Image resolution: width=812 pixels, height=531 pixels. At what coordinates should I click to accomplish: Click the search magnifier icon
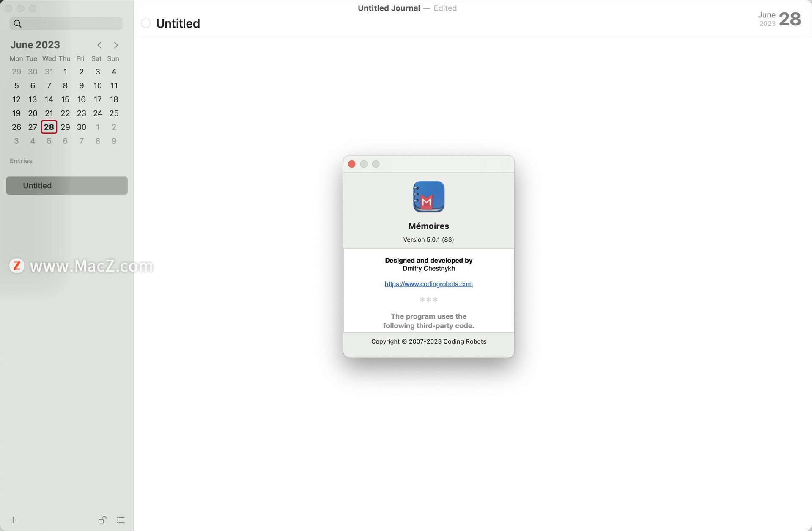point(17,24)
